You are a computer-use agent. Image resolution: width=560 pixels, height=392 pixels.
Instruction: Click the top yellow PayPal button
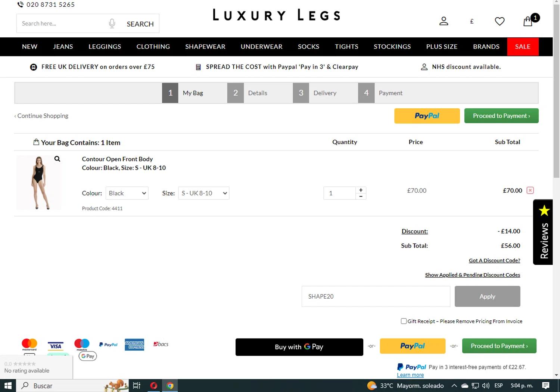[427, 116]
